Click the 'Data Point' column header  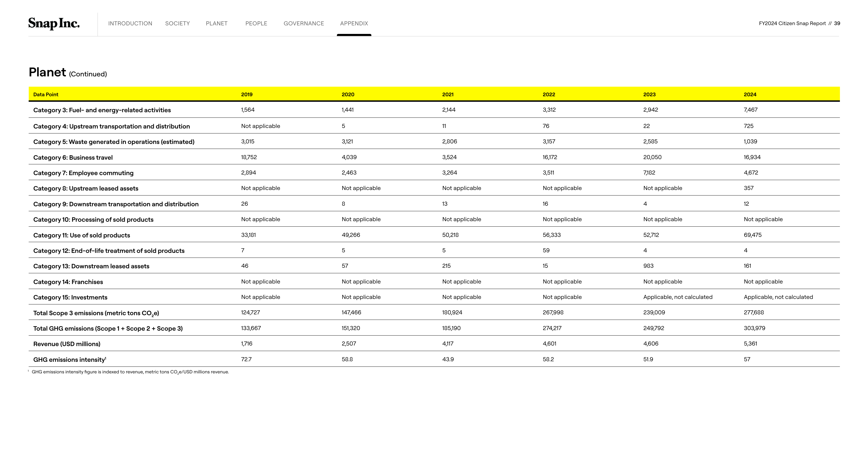tap(46, 94)
